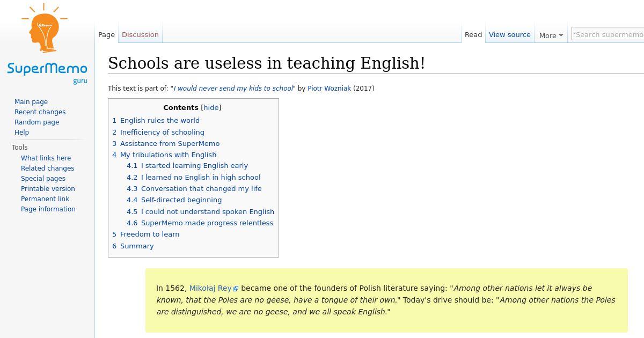Open Printable version

point(48,189)
